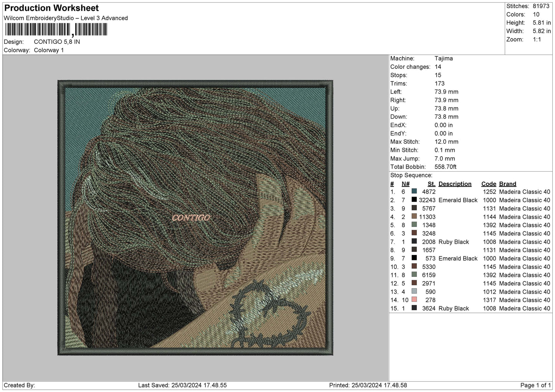Click the 'Code' column header
555x392 pixels.
(x=489, y=184)
